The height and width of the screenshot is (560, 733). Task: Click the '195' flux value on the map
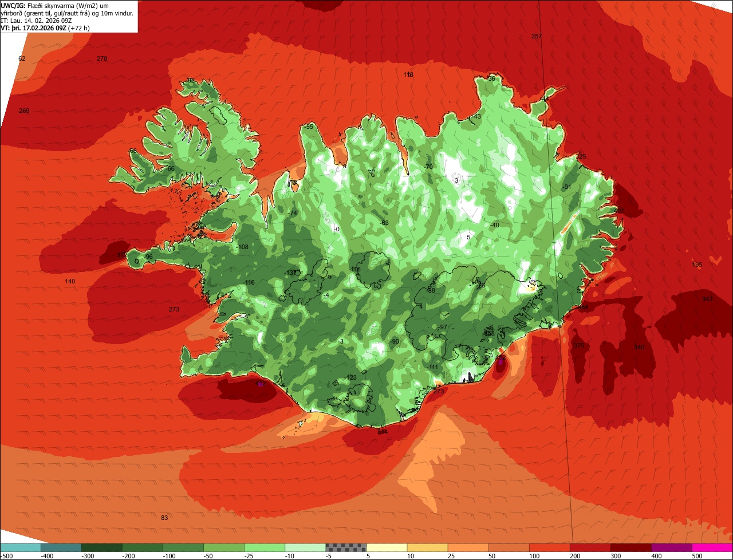[697, 265]
